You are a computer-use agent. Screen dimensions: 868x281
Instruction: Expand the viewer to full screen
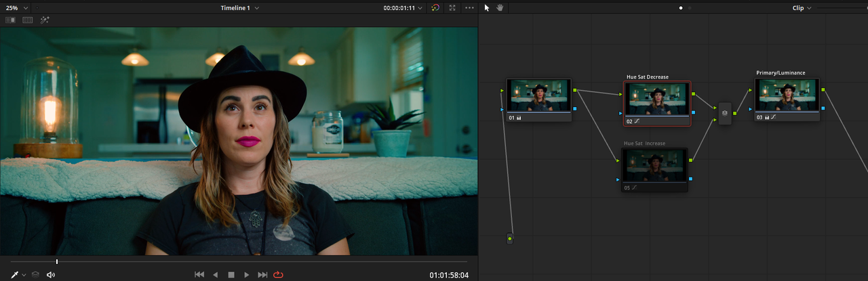(452, 7)
